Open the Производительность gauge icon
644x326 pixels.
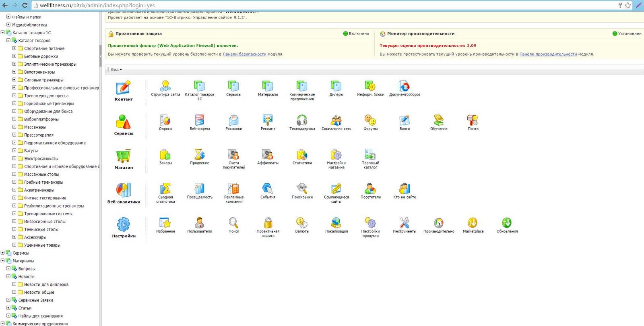(439, 223)
